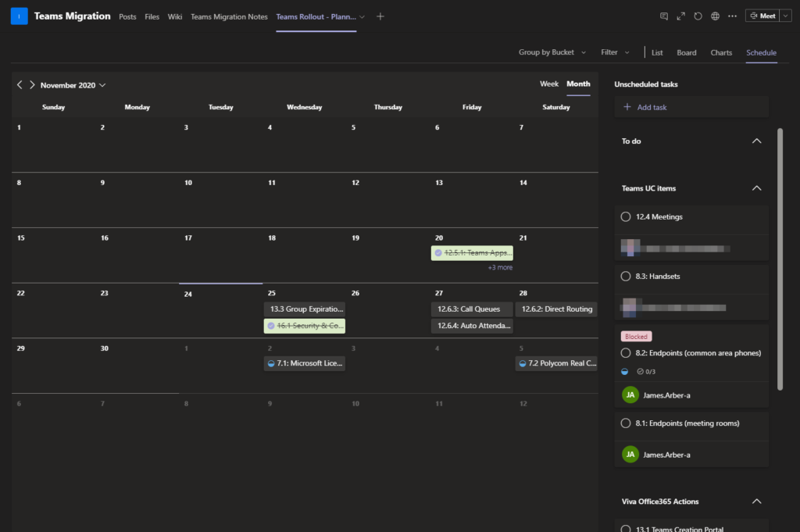Complete the 8.1: Endpoints (meeting rooms) circle
The height and width of the screenshot is (532, 800).
tap(626, 423)
